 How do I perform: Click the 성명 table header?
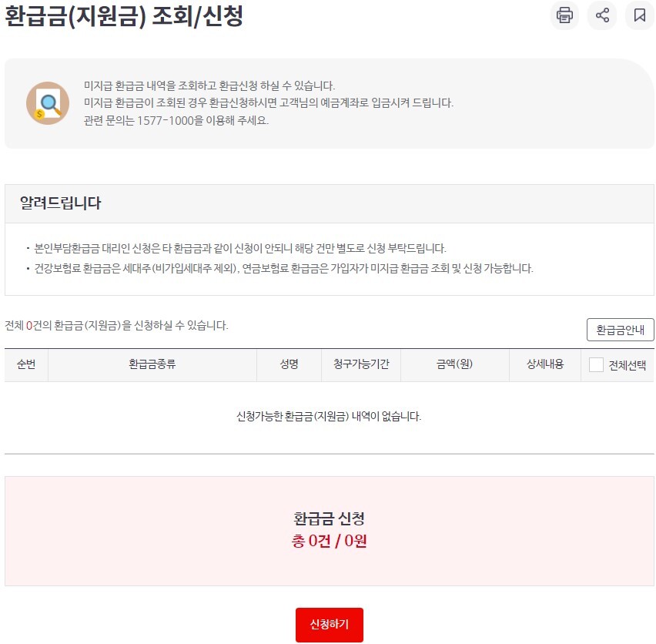289,364
